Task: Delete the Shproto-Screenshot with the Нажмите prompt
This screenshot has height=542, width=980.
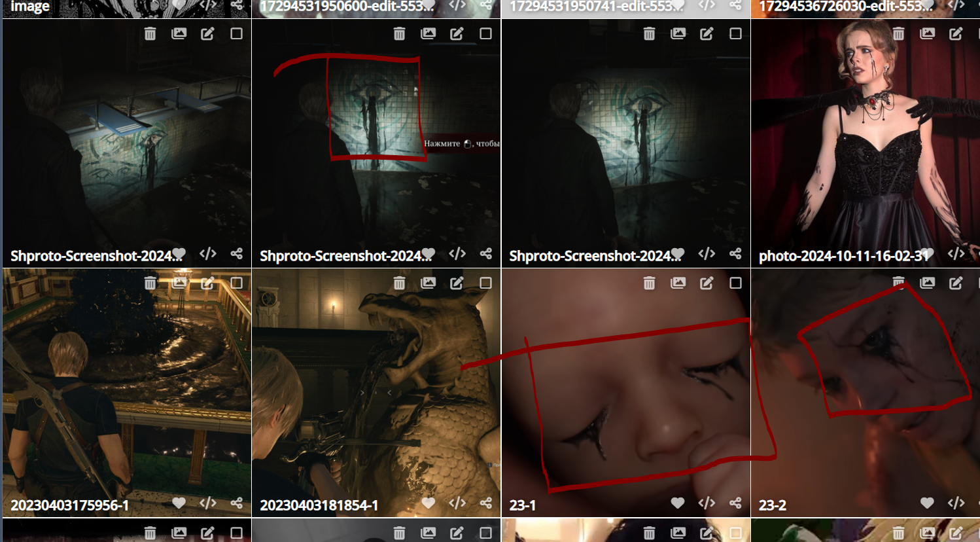Action: [399, 33]
